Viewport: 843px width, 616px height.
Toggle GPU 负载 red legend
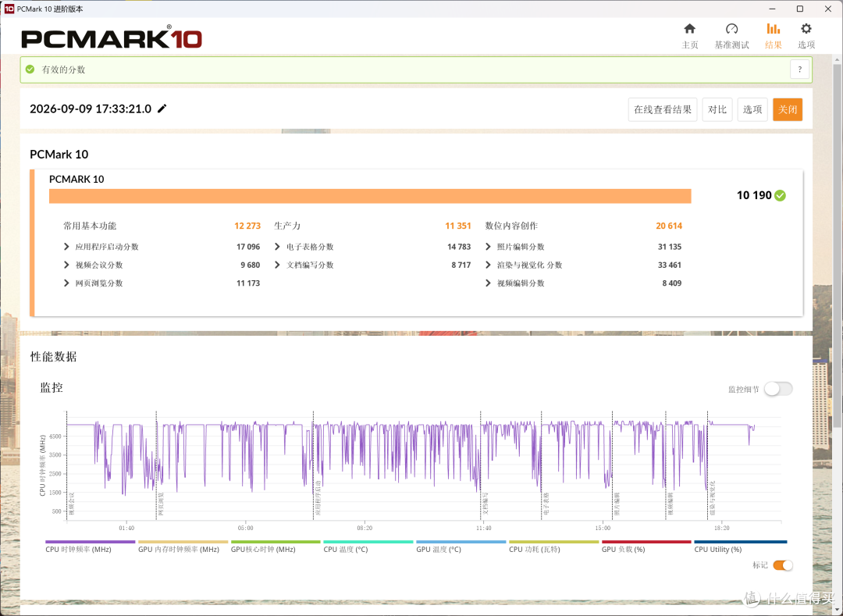[646, 547]
